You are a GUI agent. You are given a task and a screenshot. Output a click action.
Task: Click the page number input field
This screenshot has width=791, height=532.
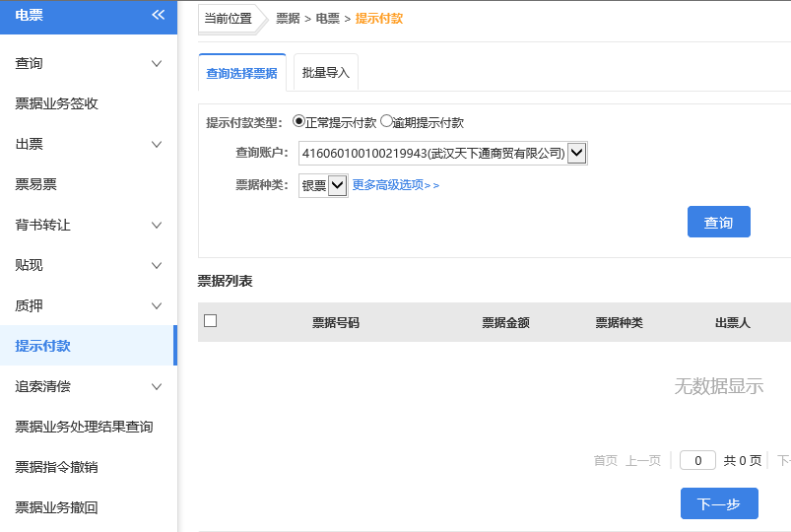(697, 460)
